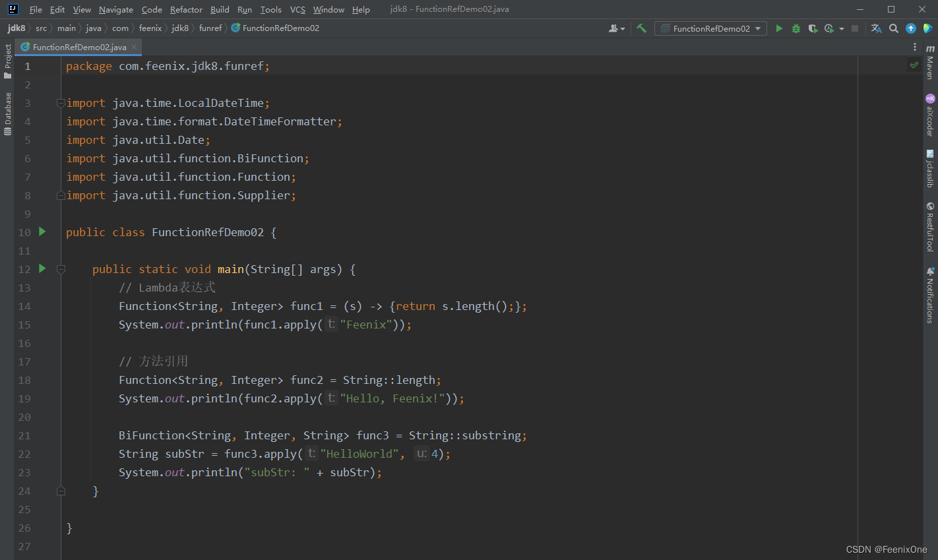Open the Tools menu

point(270,9)
